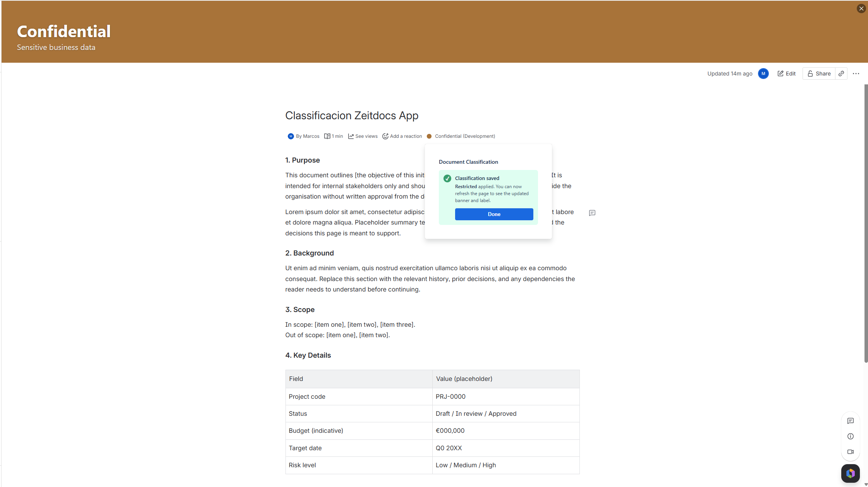Click the scrollbar down arrow
The width and height of the screenshot is (868, 487).
click(866, 484)
